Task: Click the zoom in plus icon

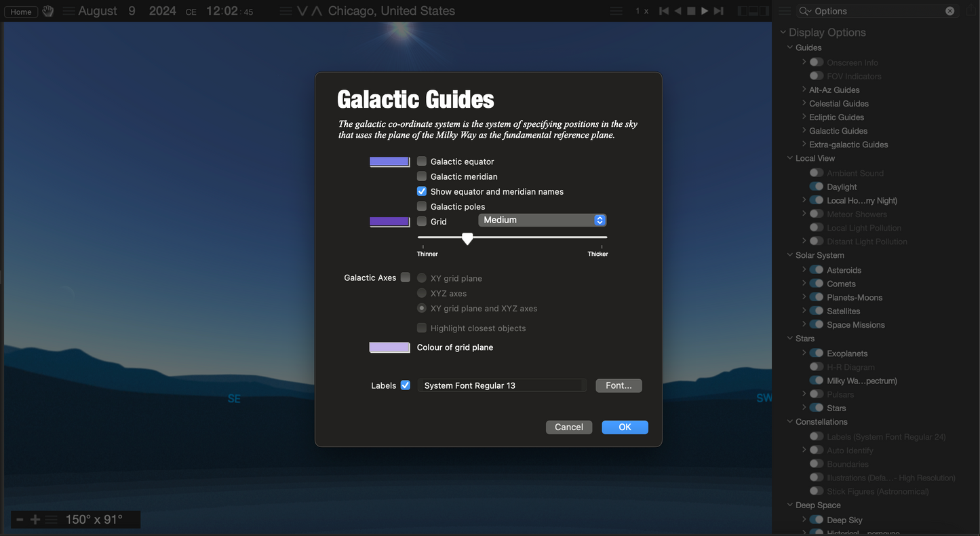Action: pyautogui.click(x=35, y=520)
